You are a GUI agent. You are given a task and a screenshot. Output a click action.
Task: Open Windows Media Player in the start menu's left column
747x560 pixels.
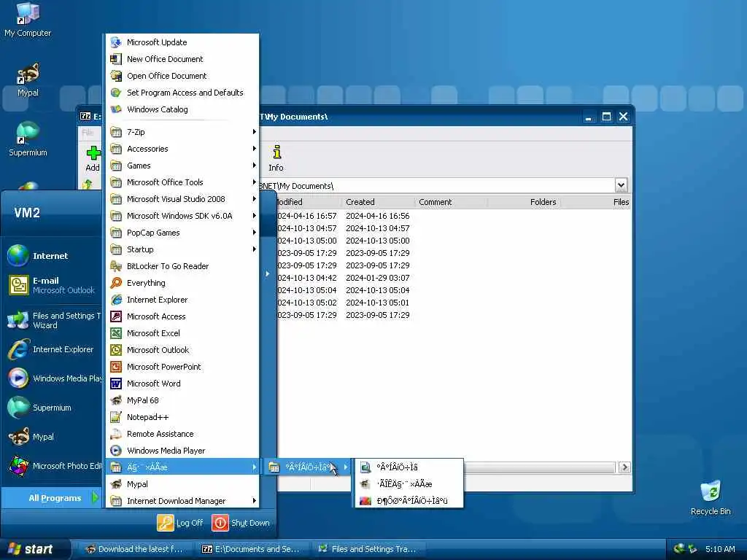[x=53, y=378]
